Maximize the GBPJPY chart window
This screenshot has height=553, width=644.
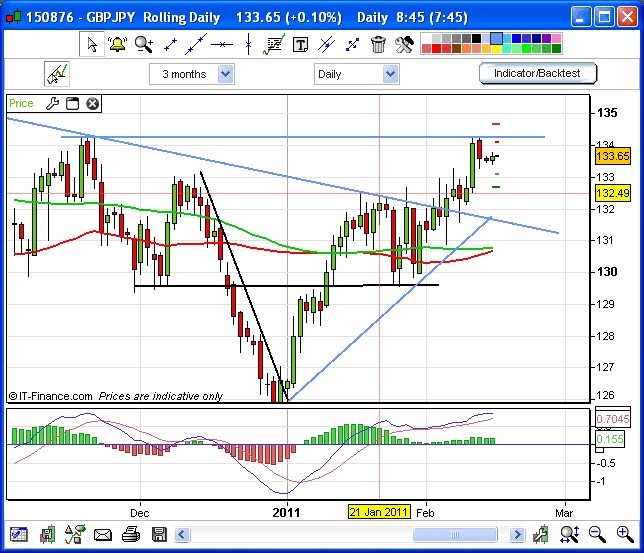click(x=604, y=17)
